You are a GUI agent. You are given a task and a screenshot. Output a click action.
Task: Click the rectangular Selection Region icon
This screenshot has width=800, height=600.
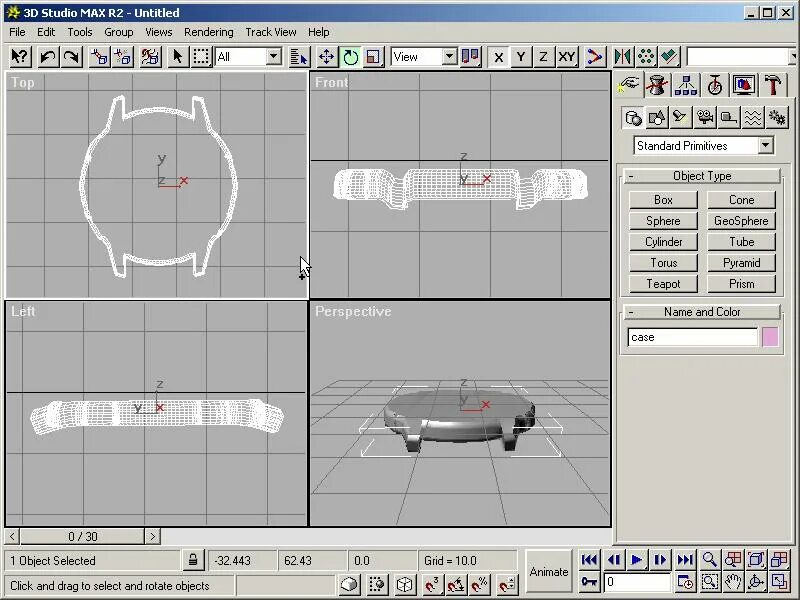201,57
